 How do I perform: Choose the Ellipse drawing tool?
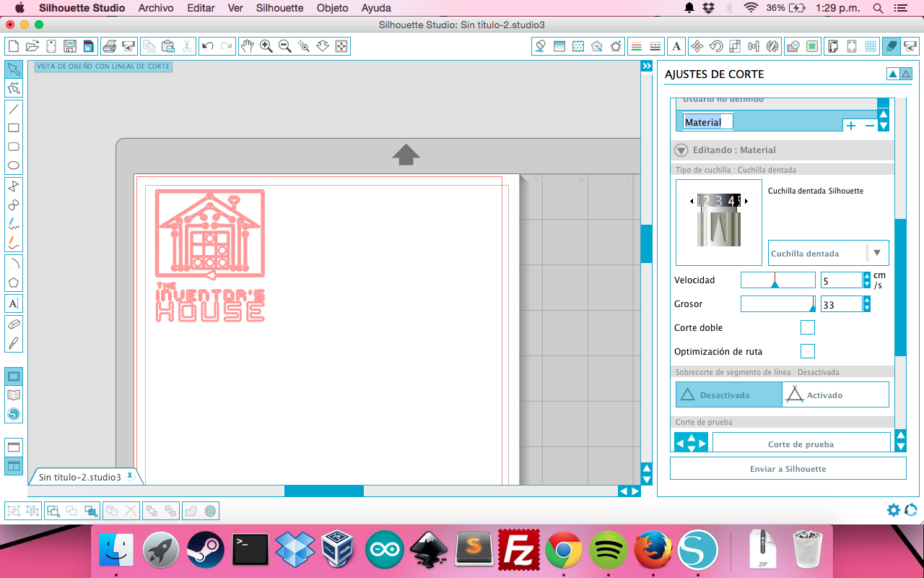click(14, 165)
